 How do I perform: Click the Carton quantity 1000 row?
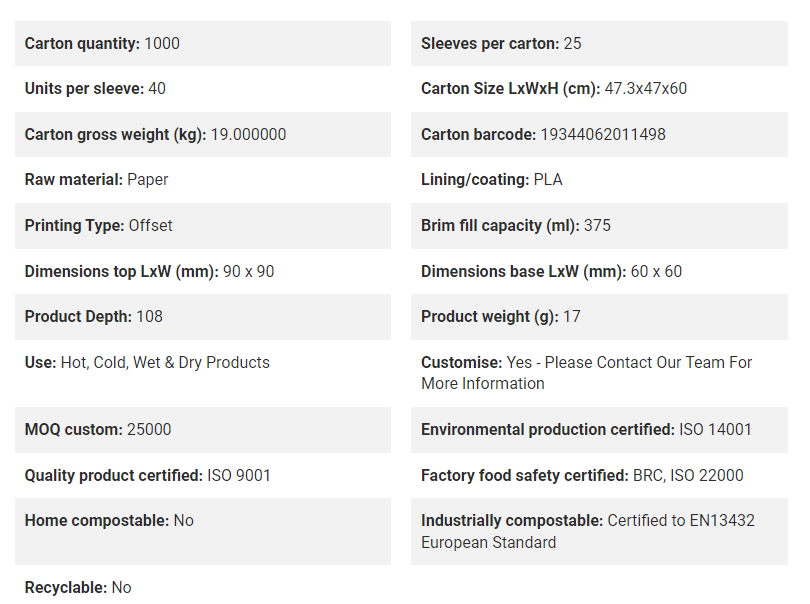pos(202,43)
